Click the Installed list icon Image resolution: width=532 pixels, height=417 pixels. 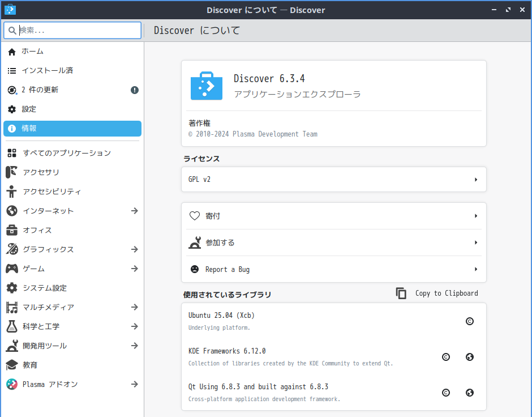(12, 71)
